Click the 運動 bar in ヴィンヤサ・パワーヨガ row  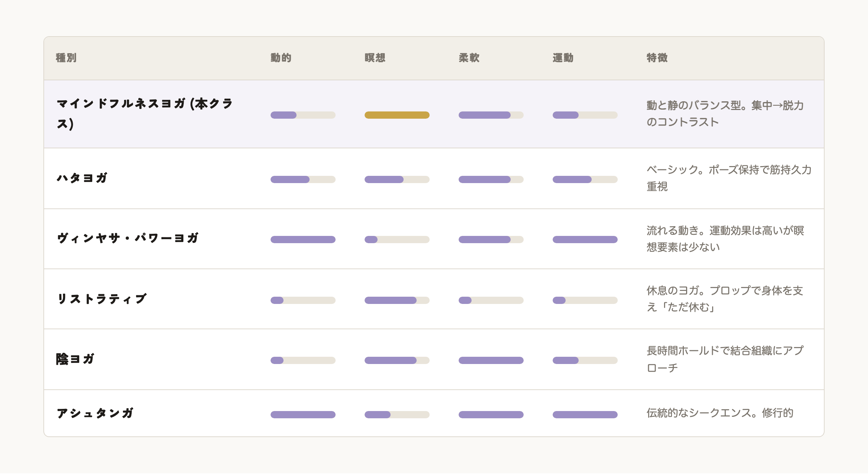pos(585,240)
